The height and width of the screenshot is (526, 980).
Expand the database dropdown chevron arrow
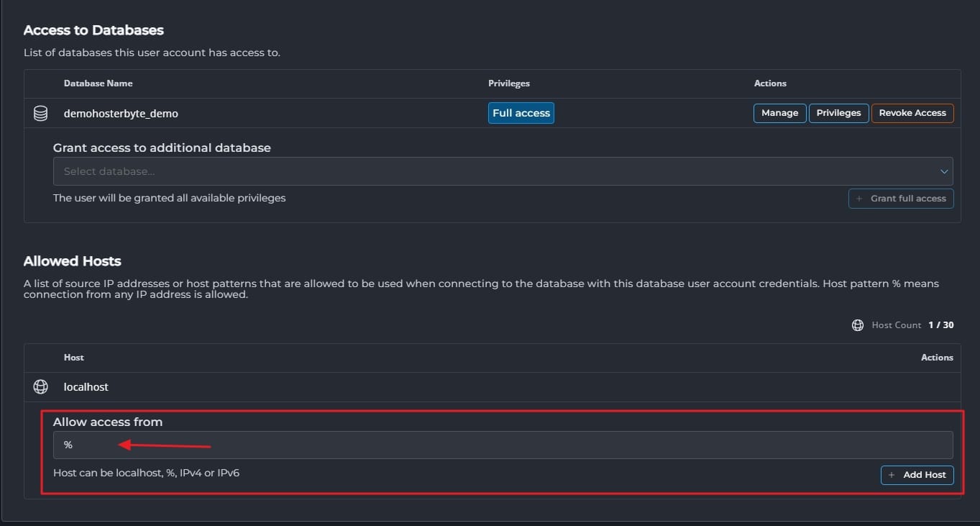[944, 171]
